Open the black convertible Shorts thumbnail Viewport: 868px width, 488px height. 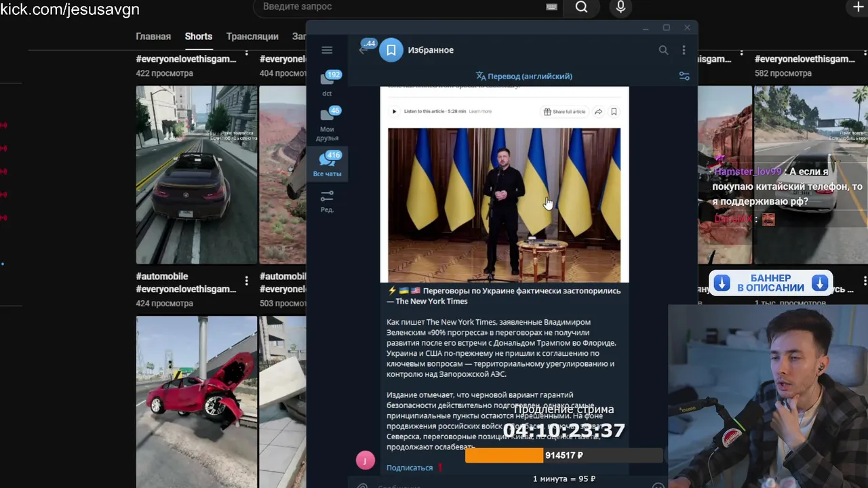(x=197, y=175)
